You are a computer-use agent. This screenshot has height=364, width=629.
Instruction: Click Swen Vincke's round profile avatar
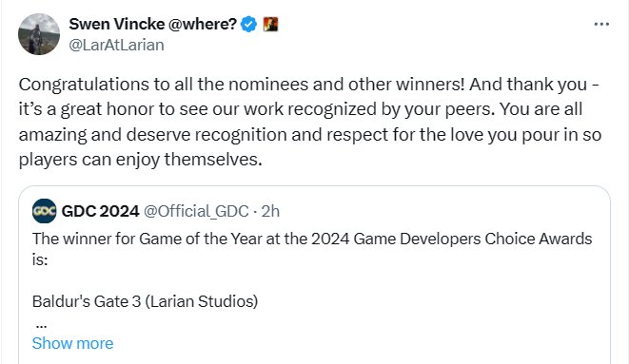[x=39, y=34]
